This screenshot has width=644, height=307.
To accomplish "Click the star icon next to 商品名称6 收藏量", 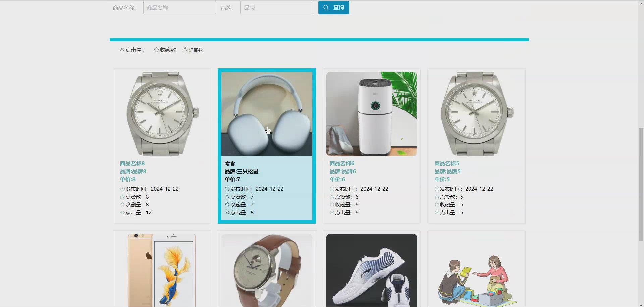I will (332, 204).
